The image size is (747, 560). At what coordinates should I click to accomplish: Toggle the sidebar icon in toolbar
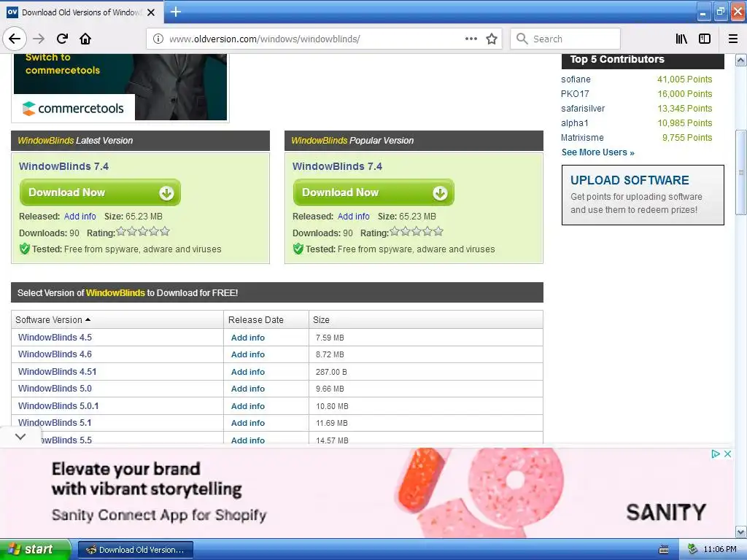pyautogui.click(x=705, y=39)
